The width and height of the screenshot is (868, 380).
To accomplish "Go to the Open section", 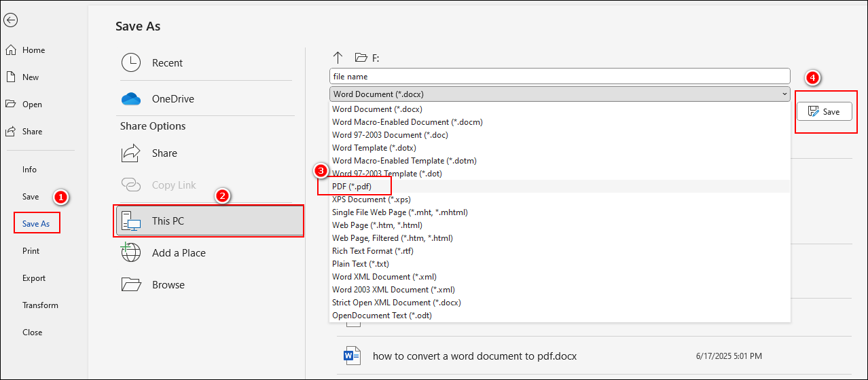I will click(32, 104).
